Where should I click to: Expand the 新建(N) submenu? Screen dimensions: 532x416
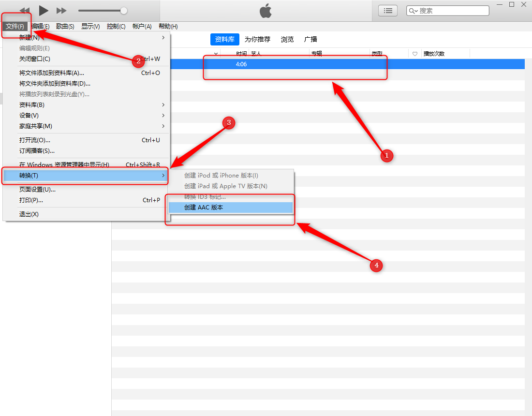(x=86, y=38)
